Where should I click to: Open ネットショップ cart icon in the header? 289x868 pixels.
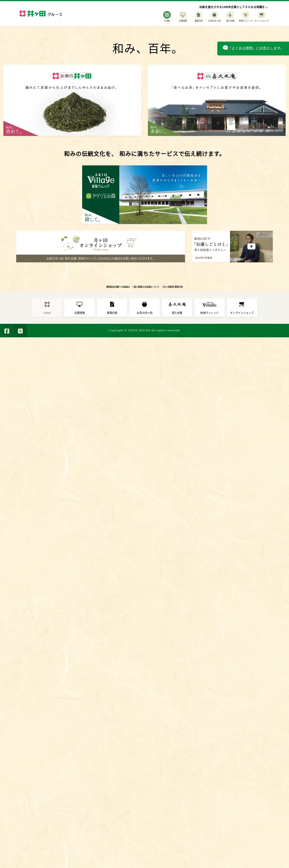261,16
